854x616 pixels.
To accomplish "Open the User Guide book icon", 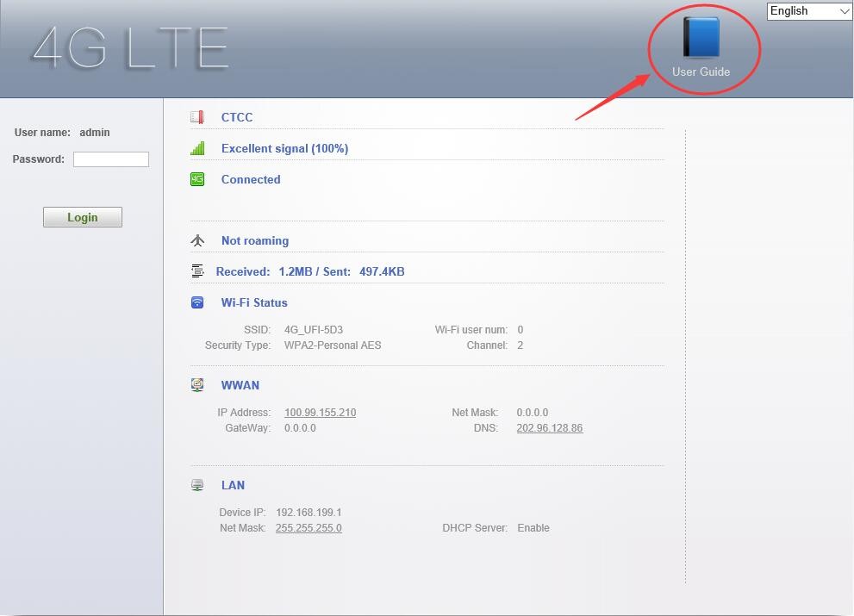I will [x=701, y=37].
